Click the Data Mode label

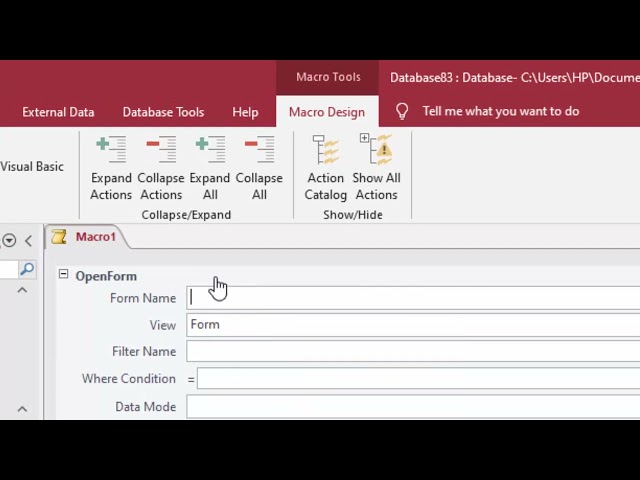(x=146, y=407)
